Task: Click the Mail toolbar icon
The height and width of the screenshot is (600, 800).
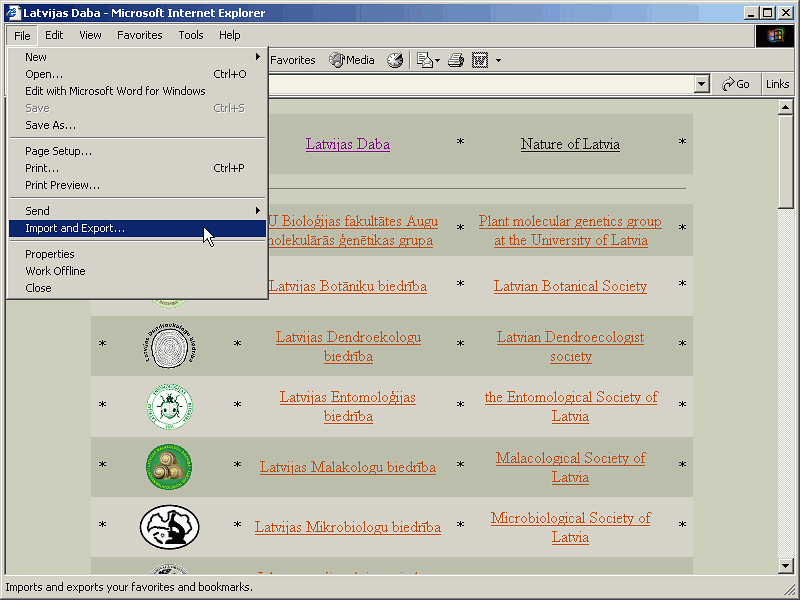Action: pyautogui.click(x=424, y=60)
